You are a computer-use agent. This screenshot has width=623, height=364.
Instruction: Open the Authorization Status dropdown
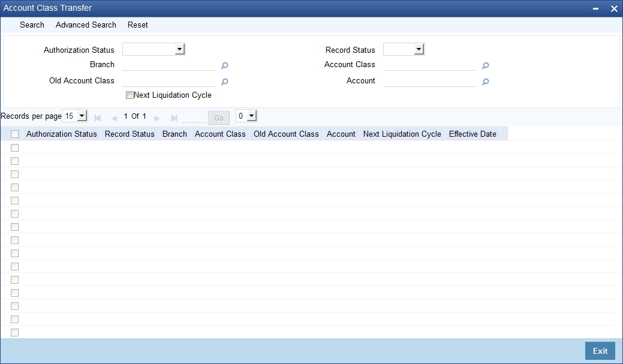coord(177,49)
